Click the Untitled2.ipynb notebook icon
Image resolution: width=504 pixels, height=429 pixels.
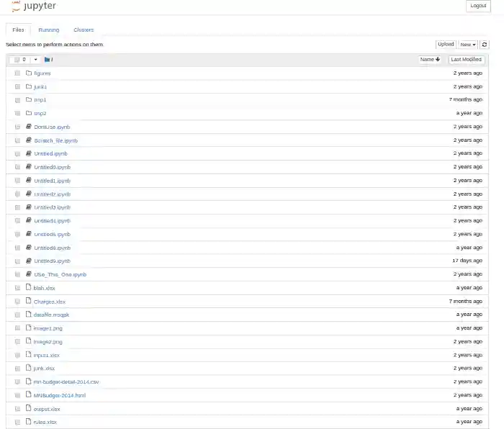coord(29,194)
